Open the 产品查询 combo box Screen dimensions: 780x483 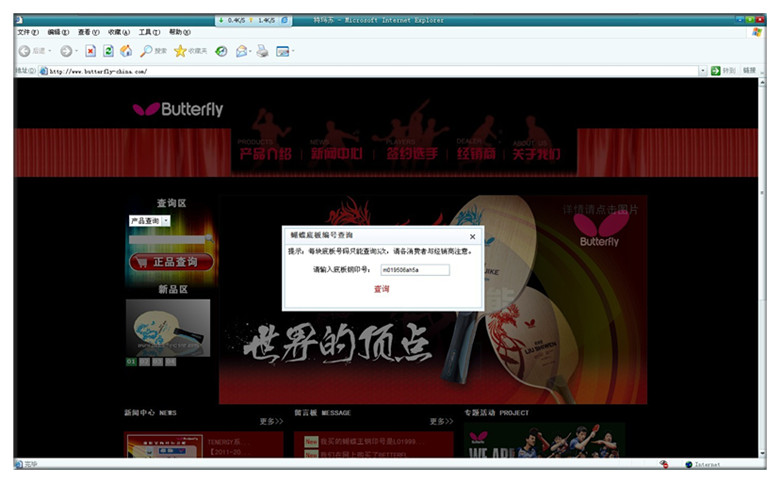149,221
